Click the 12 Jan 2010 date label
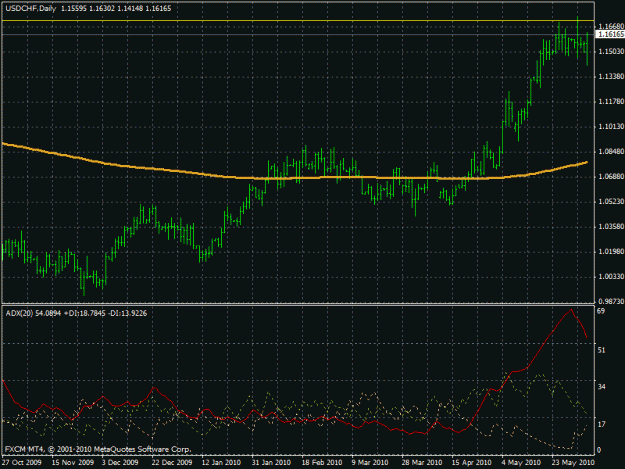625x469 pixels. coord(221,462)
